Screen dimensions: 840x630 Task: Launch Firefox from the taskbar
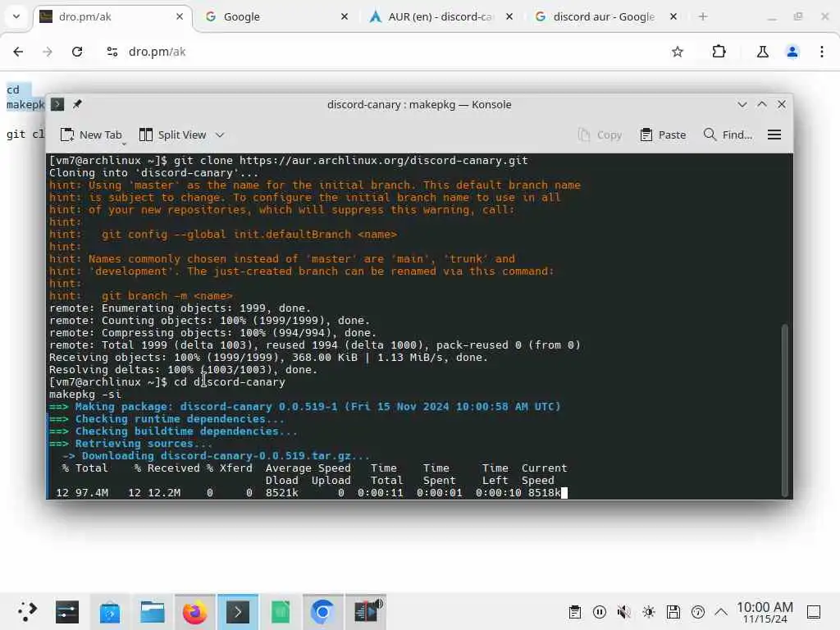(x=194, y=612)
